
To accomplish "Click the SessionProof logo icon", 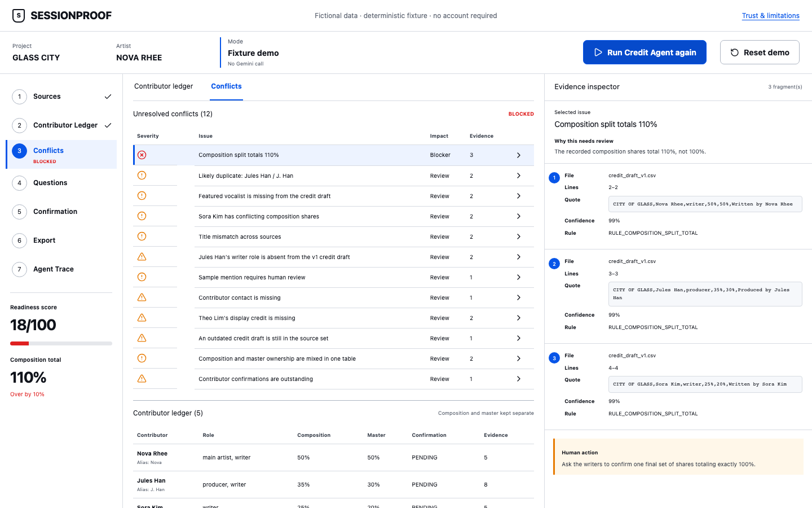I will tap(19, 16).
